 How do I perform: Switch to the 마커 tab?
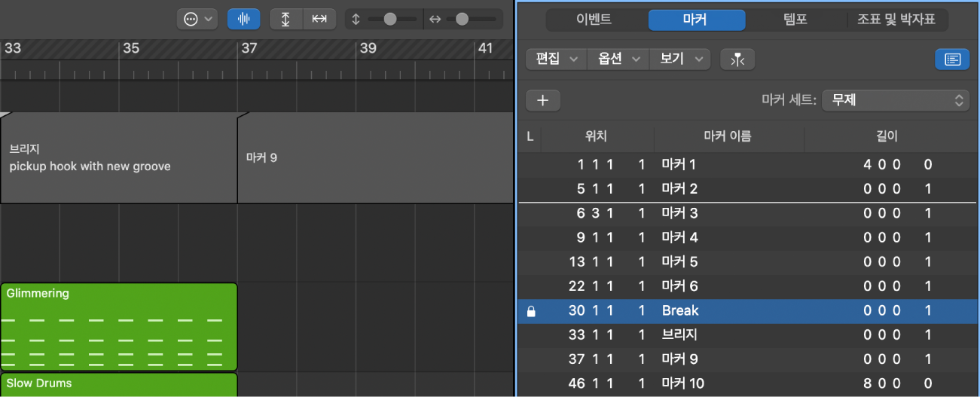click(697, 20)
